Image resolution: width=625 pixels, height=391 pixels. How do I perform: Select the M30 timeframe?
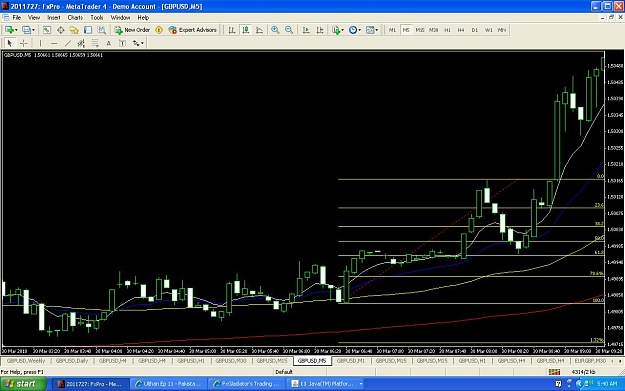(434, 30)
